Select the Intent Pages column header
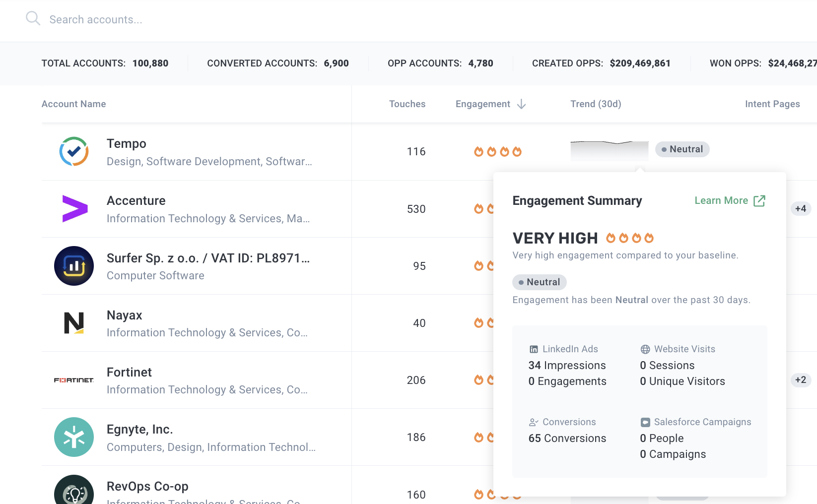The height and width of the screenshot is (504, 817). 772,104
